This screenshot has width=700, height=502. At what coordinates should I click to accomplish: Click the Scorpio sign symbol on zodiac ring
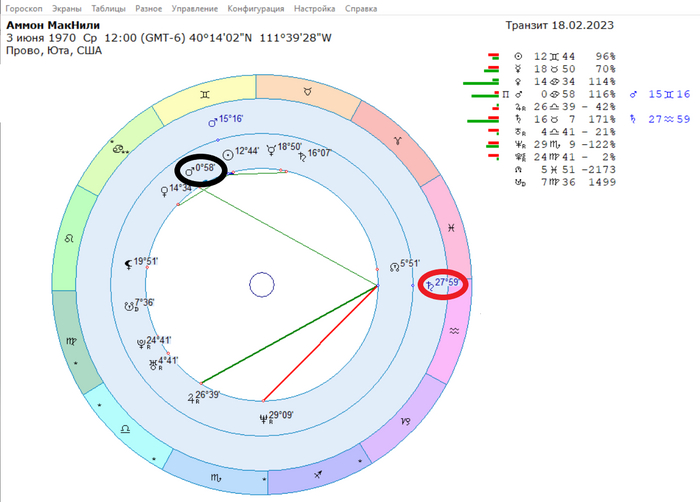216,478
